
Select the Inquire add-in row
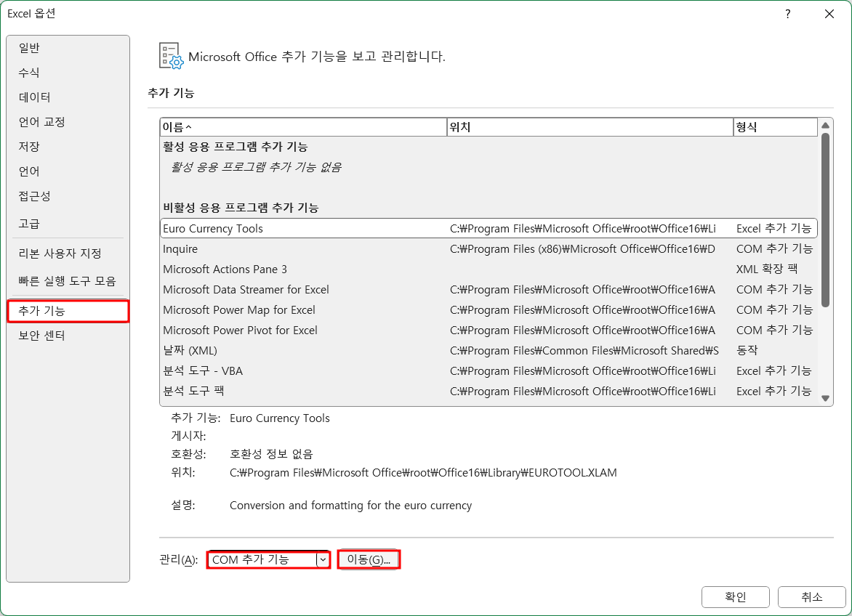click(x=489, y=249)
